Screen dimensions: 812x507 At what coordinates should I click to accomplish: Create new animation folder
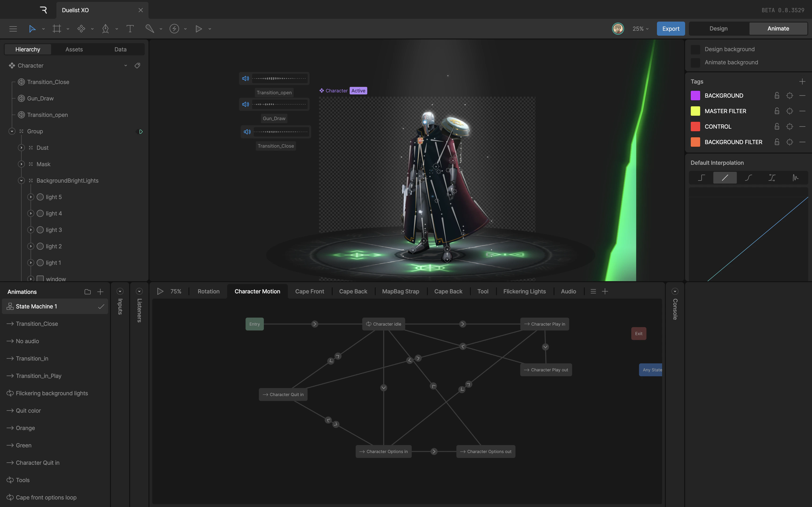(x=88, y=292)
